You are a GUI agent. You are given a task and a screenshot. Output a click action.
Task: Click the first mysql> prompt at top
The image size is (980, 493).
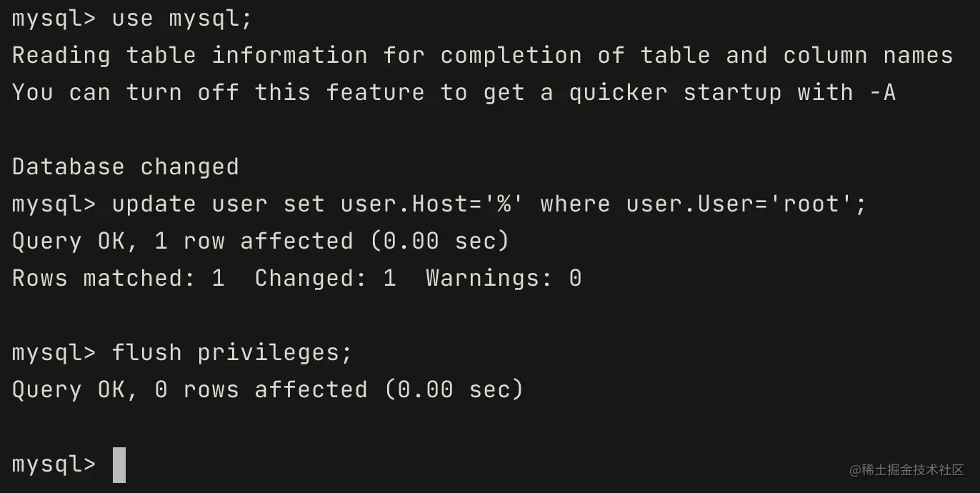pos(54,19)
